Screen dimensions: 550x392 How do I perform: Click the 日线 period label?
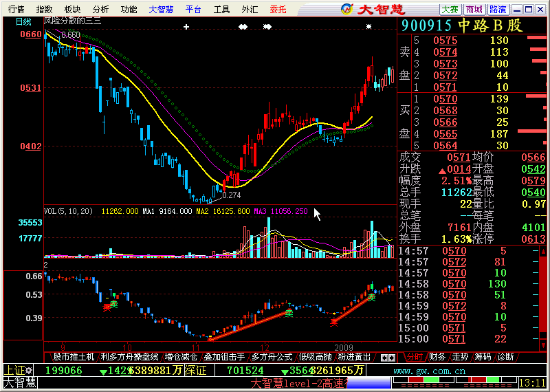click(23, 22)
